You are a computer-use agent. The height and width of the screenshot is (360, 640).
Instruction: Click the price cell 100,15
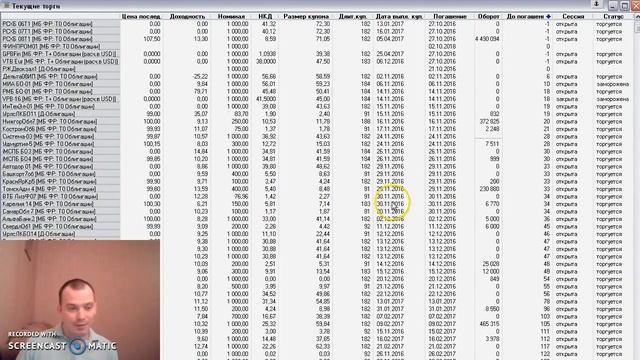click(x=152, y=144)
